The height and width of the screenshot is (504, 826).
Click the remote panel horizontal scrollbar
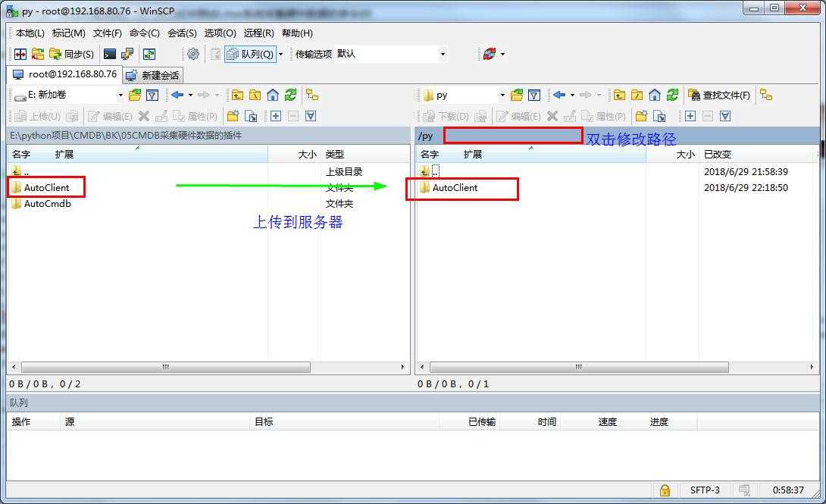580,367
